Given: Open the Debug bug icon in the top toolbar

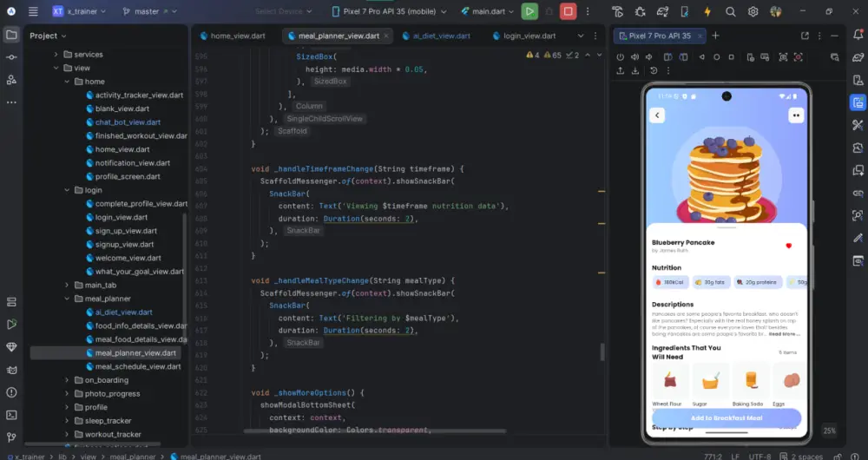Looking at the screenshot, I should pyautogui.click(x=641, y=11).
